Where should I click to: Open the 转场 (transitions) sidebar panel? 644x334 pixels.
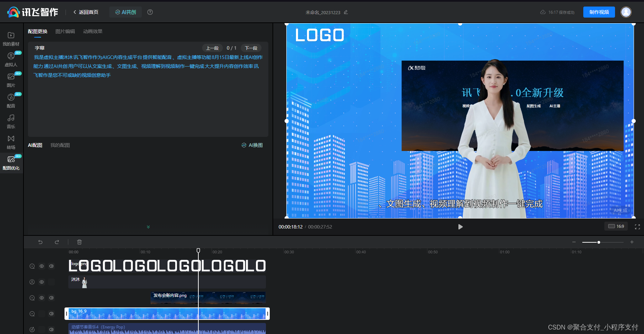[11, 142]
